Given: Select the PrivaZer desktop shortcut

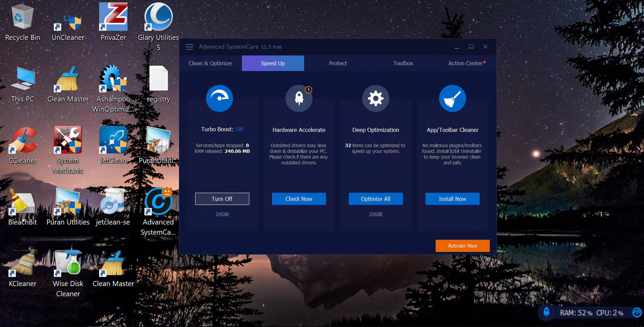Looking at the screenshot, I should coord(113,23).
